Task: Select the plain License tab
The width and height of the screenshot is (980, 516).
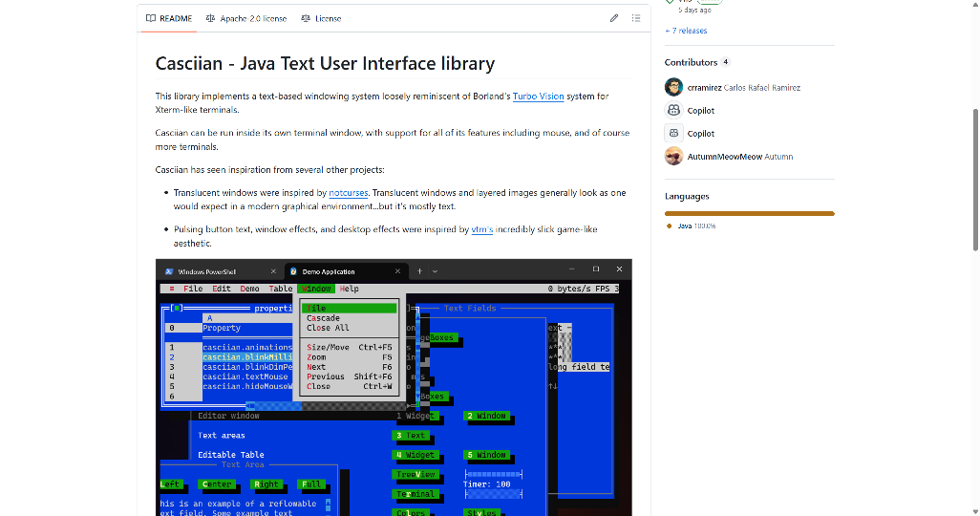Action: [321, 18]
